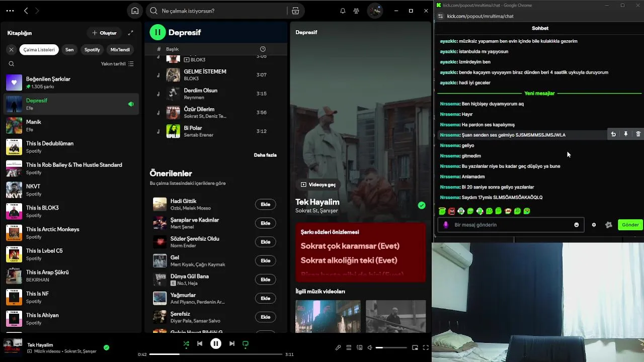This screenshot has height=362, width=644.
Task: Open lyrics with the microphone icon
Action: 338,347
